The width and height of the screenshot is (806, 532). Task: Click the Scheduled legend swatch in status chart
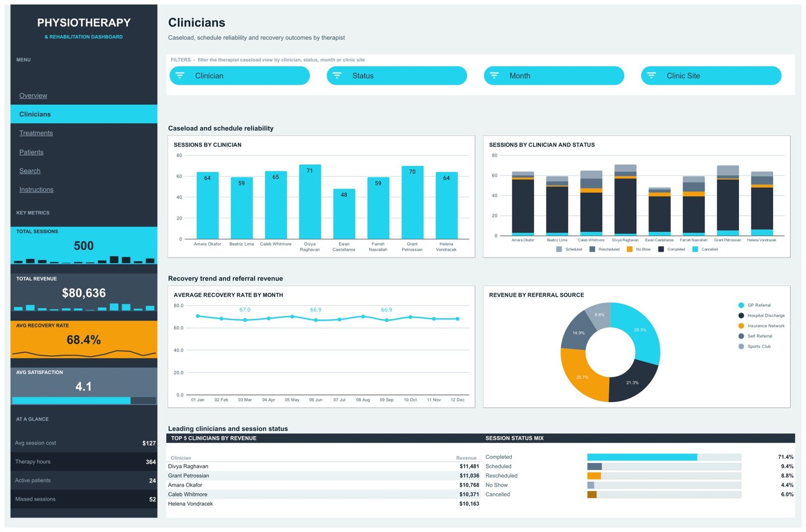[x=559, y=249]
